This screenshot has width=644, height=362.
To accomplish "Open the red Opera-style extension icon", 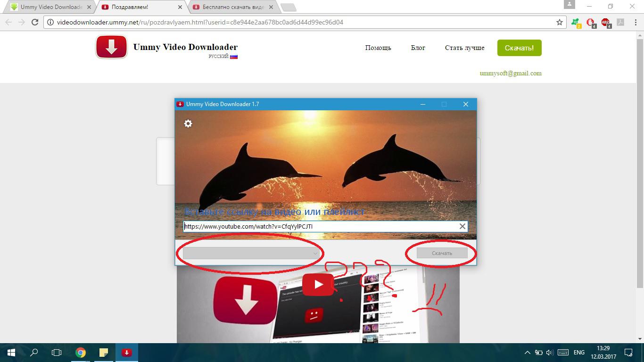I will tap(591, 23).
